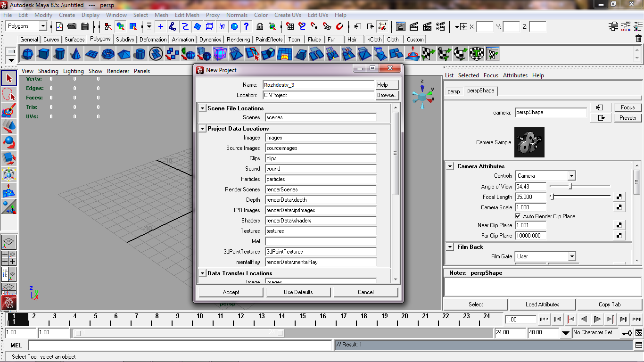644x362 pixels.
Task: Click the Open Scene folder icon
Action: [x=72, y=26]
